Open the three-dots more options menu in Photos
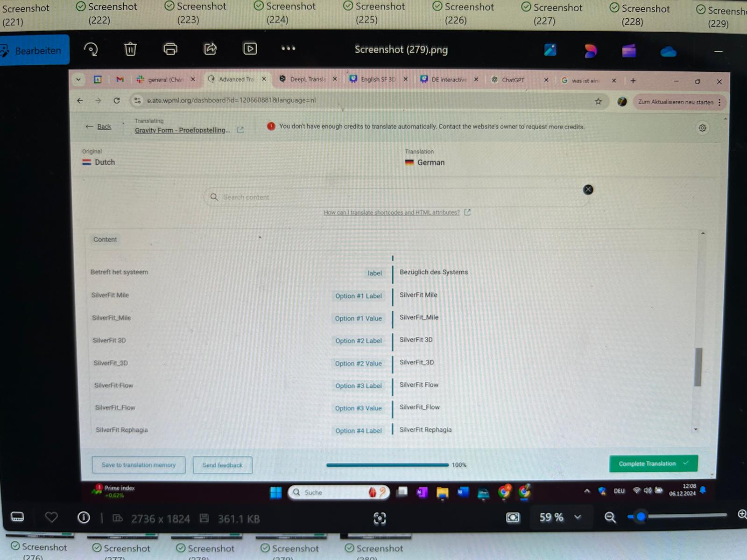The image size is (747, 560). 288,48
